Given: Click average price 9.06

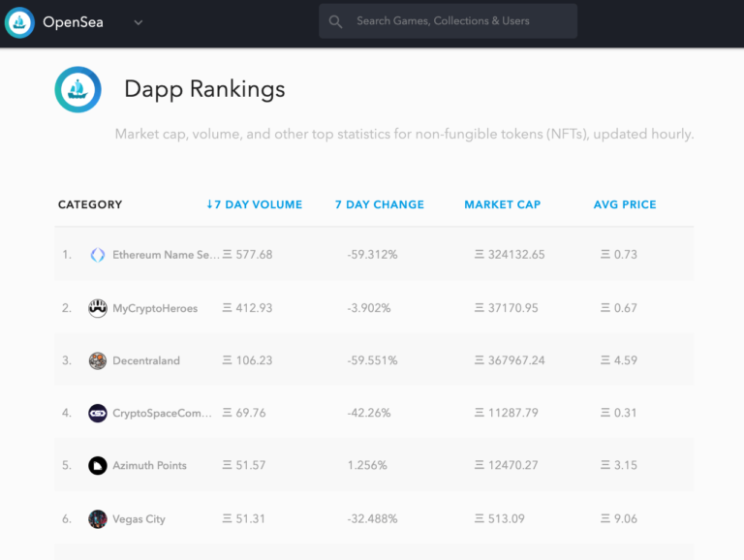Looking at the screenshot, I should click(x=619, y=518).
